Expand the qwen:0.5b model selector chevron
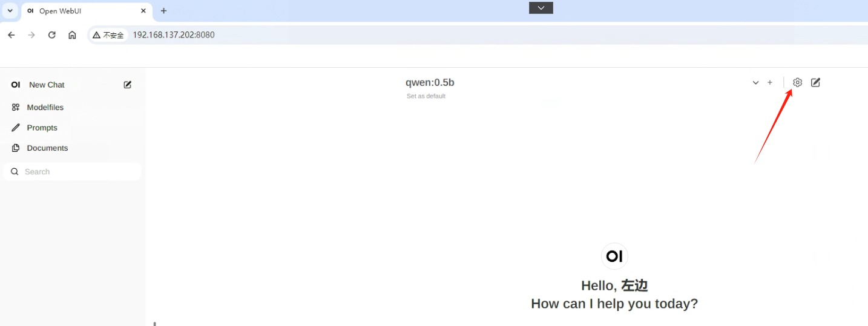This screenshot has height=326, width=868. click(x=755, y=83)
